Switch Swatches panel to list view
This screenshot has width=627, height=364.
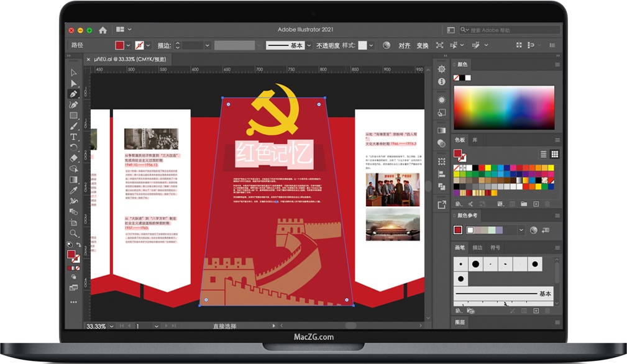(x=543, y=154)
